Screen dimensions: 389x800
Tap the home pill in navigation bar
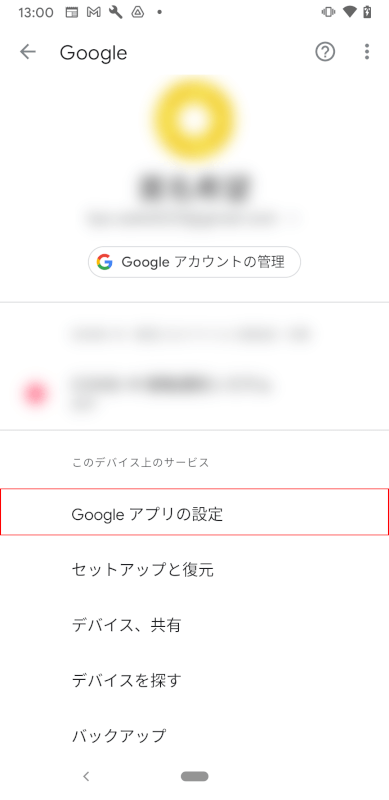coord(194,777)
